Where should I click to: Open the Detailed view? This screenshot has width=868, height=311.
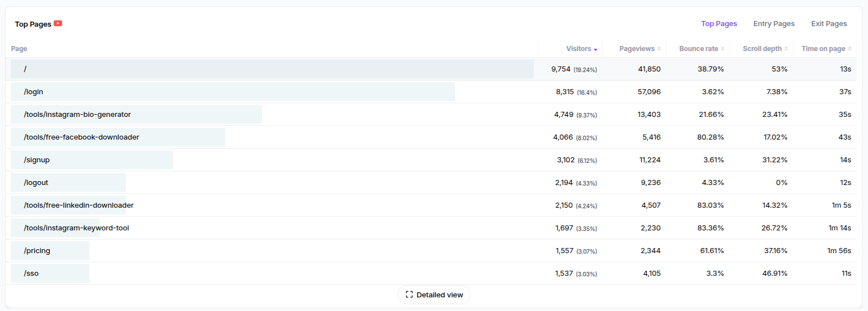[x=434, y=295]
